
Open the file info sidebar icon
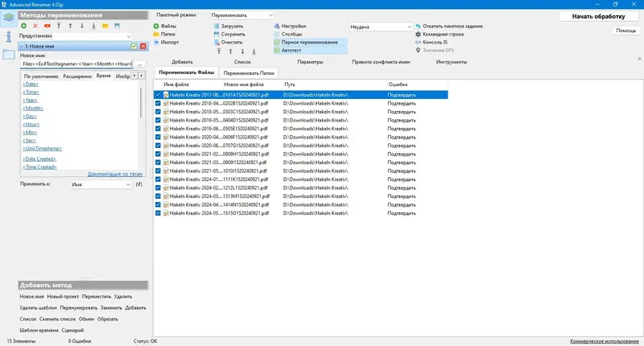[x=8, y=37]
